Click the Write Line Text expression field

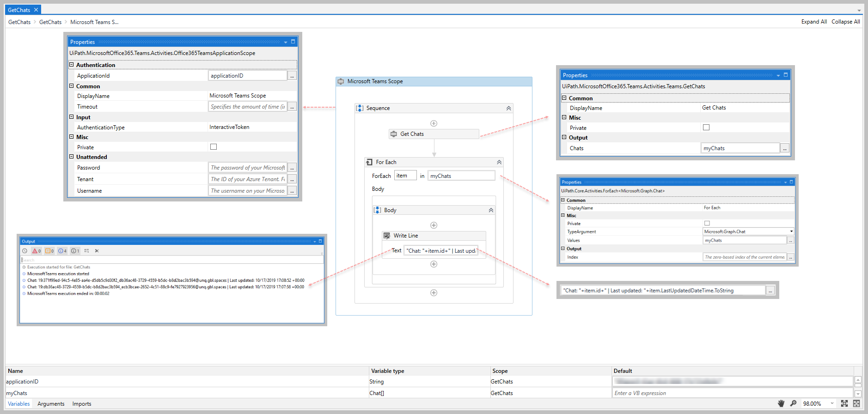pos(441,251)
